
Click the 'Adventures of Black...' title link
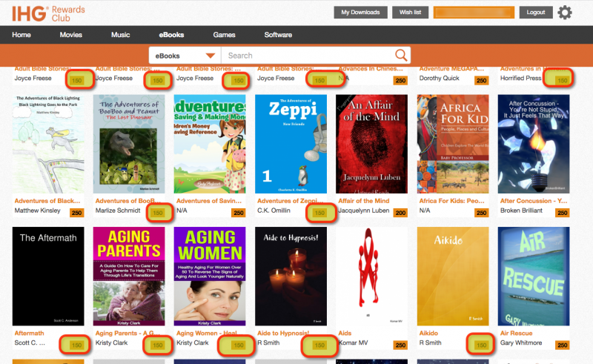point(47,201)
